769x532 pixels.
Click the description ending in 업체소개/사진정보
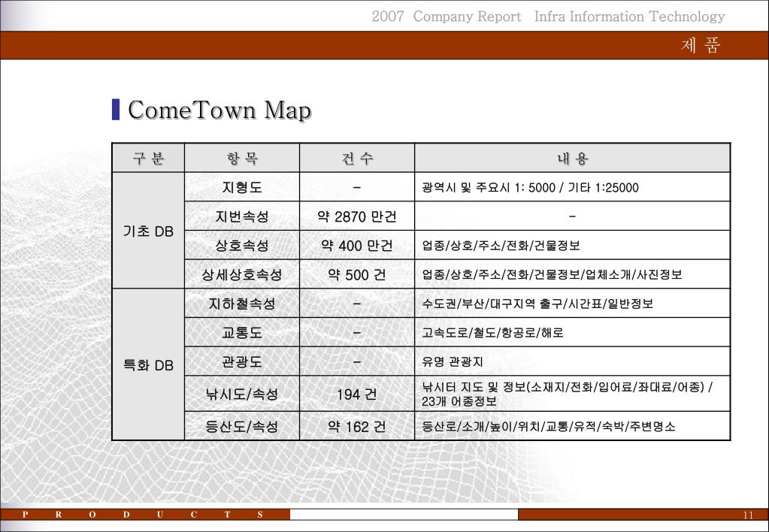(552, 274)
